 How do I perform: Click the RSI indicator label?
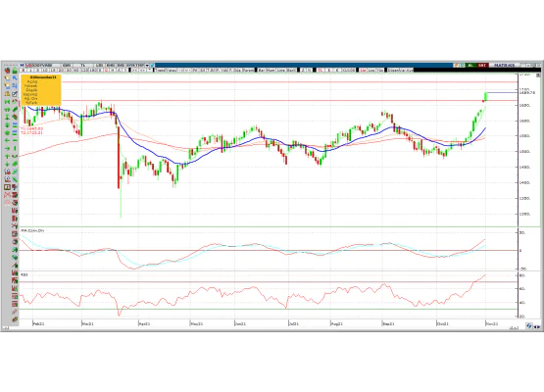(x=24, y=274)
